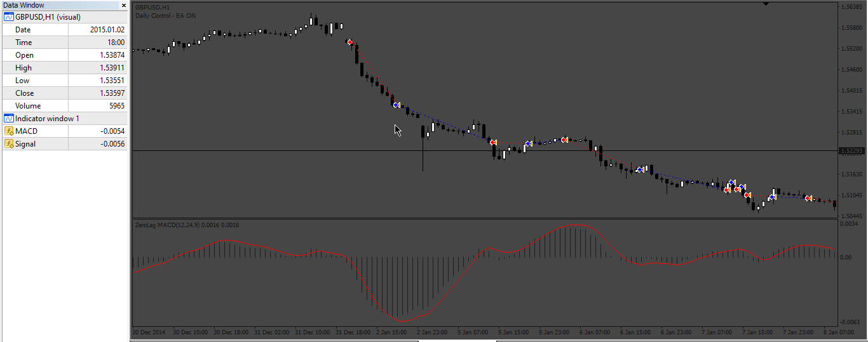Click the Signal indicator icon

(9, 144)
